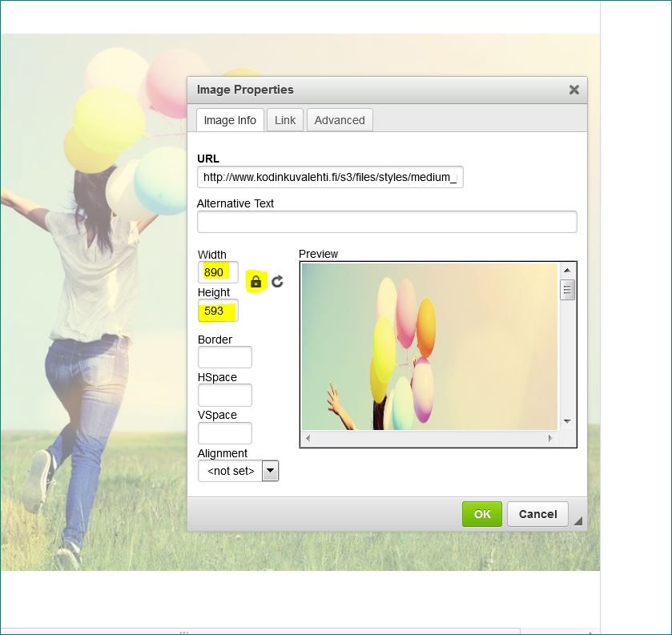Image resolution: width=672 pixels, height=635 pixels.
Task: Click the preview scroll up arrow
Action: tap(567, 271)
